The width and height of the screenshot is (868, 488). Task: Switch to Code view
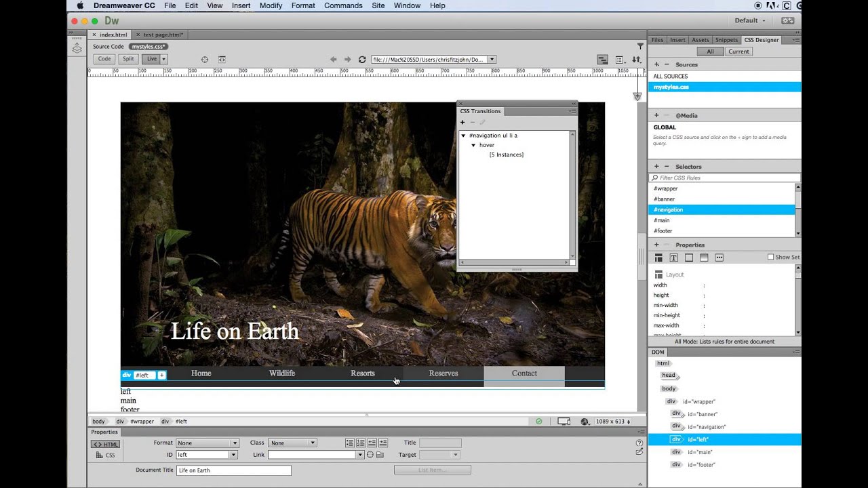pyautogui.click(x=104, y=59)
